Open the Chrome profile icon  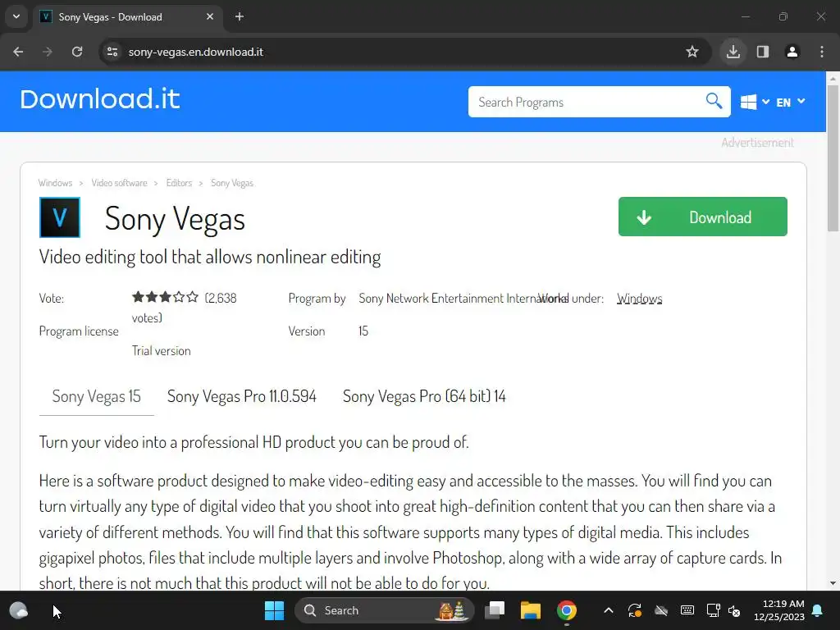coord(792,52)
